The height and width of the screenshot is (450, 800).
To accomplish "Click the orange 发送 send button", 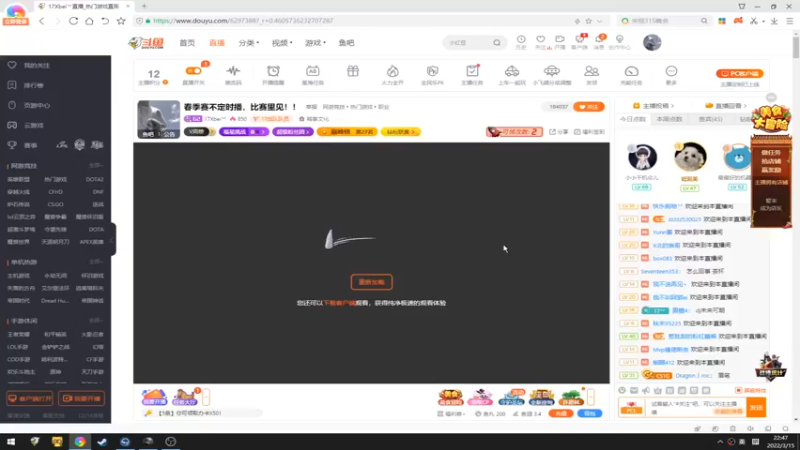I will [756, 407].
